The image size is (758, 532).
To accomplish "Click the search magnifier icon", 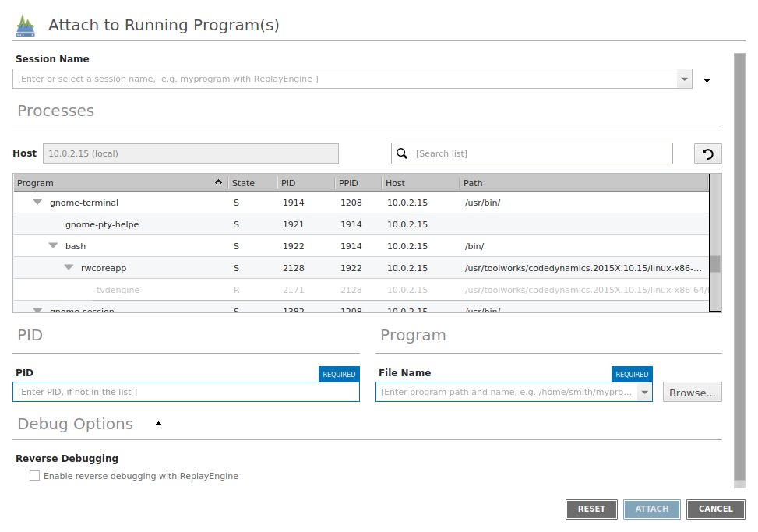I will coord(402,153).
